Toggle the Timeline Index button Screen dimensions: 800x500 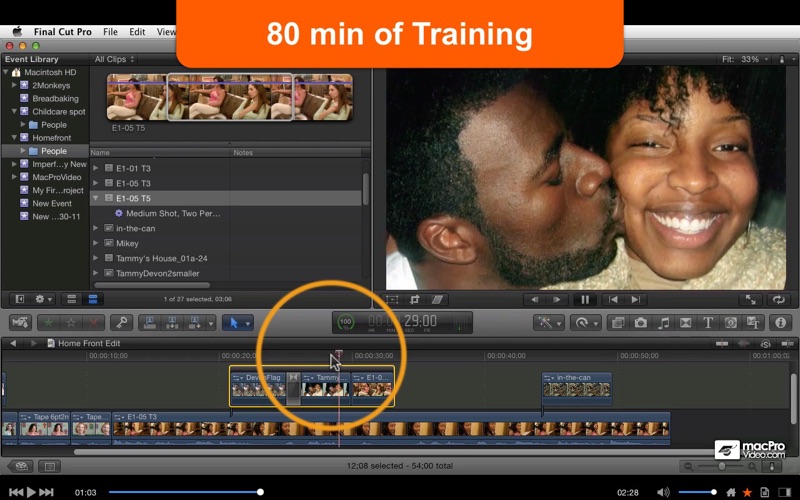tap(49, 466)
